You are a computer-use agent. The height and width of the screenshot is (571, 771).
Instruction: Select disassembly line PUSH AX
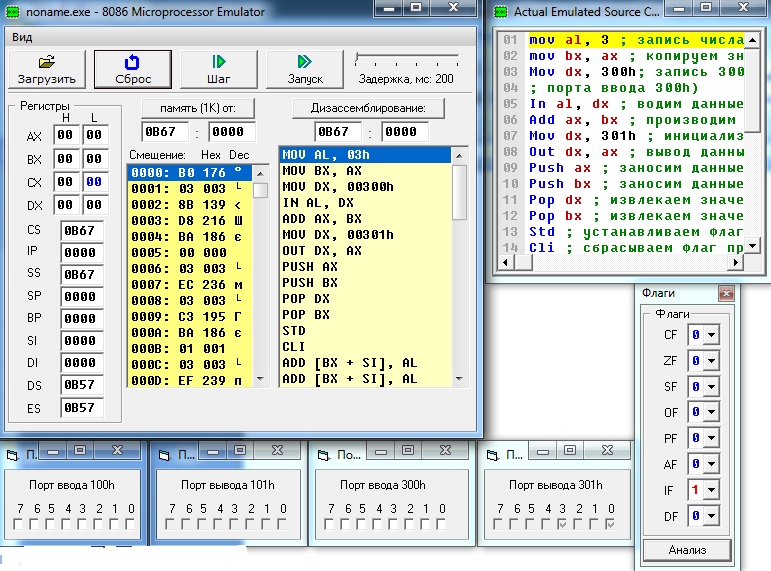(365, 267)
